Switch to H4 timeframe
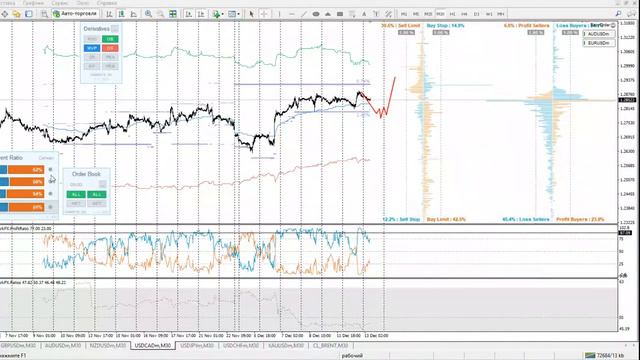640x360 pixels. tap(464, 14)
